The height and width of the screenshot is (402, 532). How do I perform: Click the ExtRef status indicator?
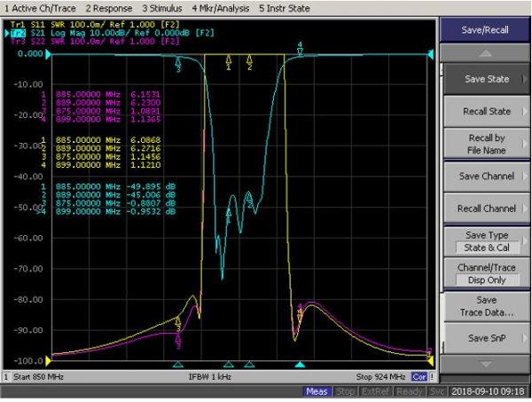[x=375, y=391]
